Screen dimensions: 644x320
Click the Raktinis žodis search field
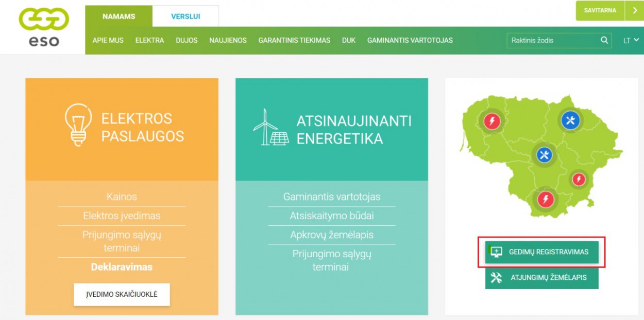pos(552,40)
